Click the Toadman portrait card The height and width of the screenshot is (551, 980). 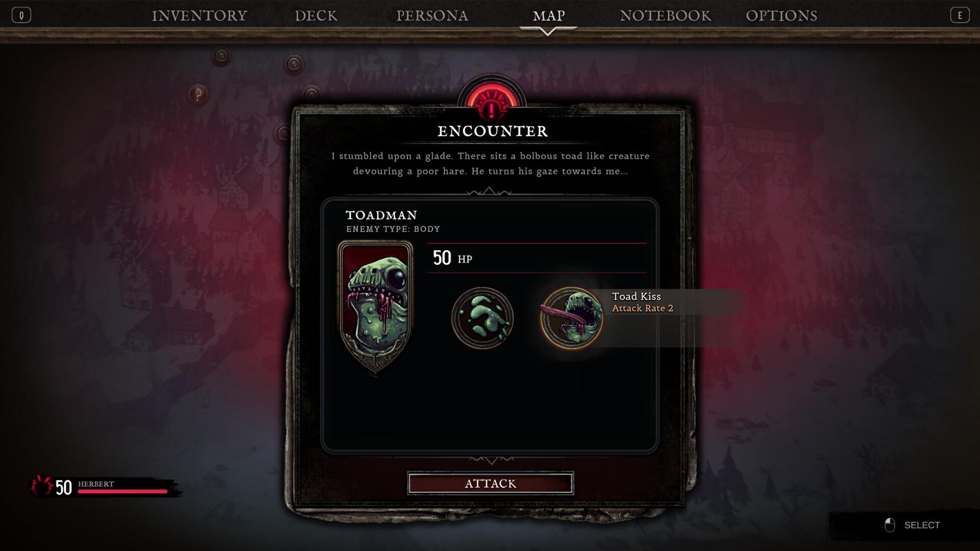(x=376, y=308)
